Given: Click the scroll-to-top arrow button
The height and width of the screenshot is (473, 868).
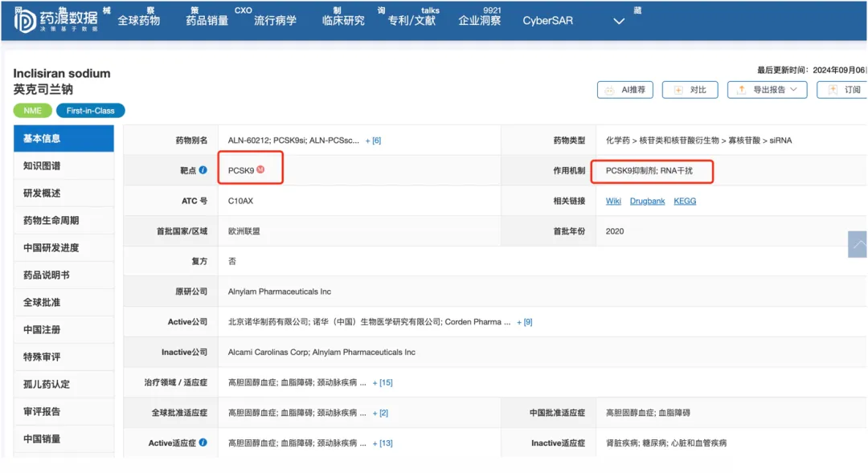Looking at the screenshot, I should click(x=858, y=244).
